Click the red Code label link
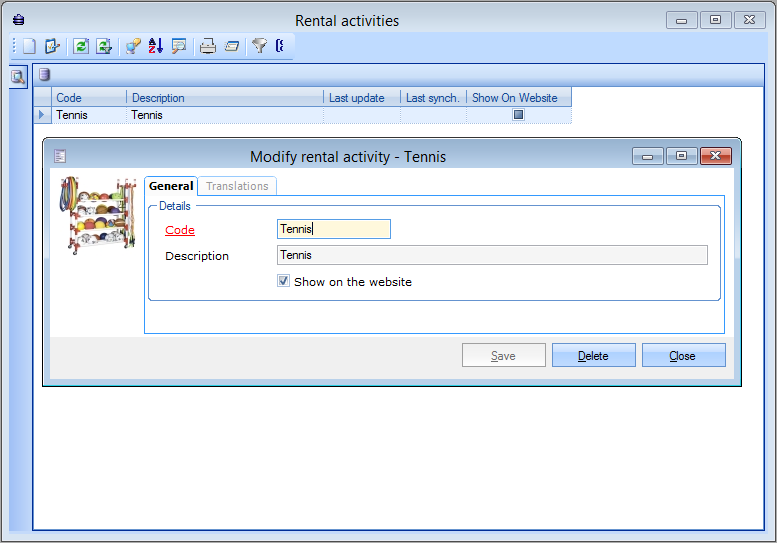 180,230
